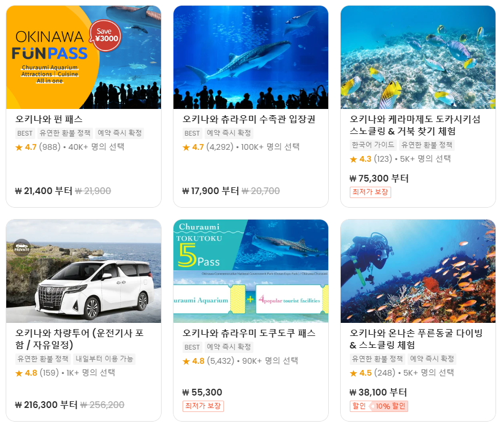The width and height of the screenshot is (504, 429).
Task: Open the Churaumi TOKUTOKU 5 Pass image
Action: pos(251,271)
